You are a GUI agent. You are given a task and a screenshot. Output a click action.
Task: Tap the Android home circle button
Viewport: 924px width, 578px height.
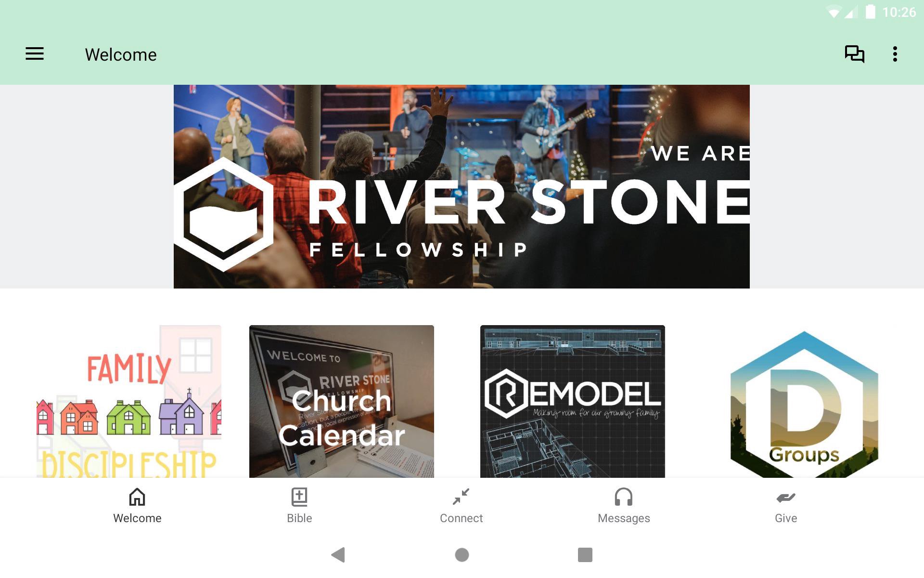462,555
